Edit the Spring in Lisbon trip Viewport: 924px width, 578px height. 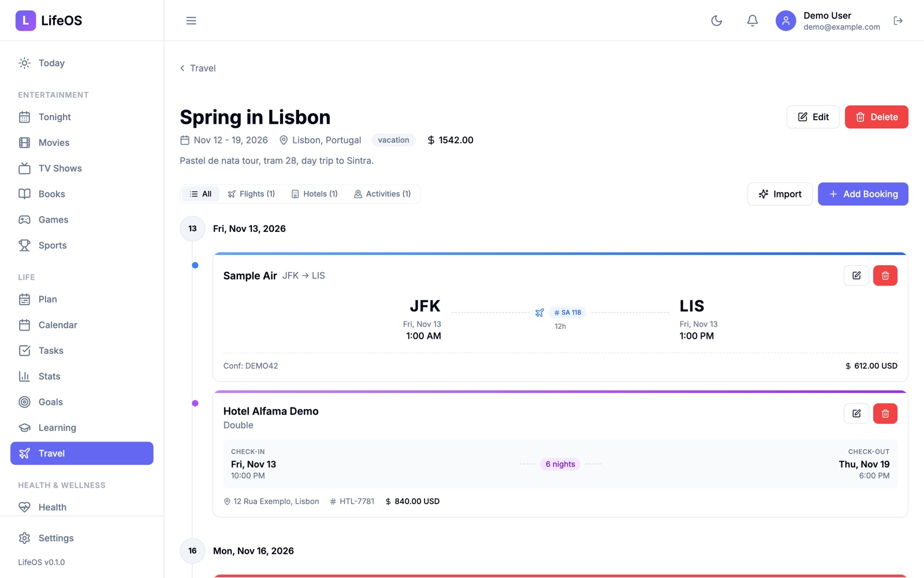(x=813, y=117)
